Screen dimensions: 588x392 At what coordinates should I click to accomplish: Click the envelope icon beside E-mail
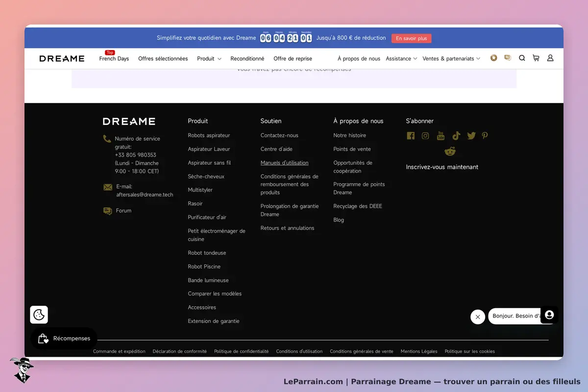coord(108,187)
